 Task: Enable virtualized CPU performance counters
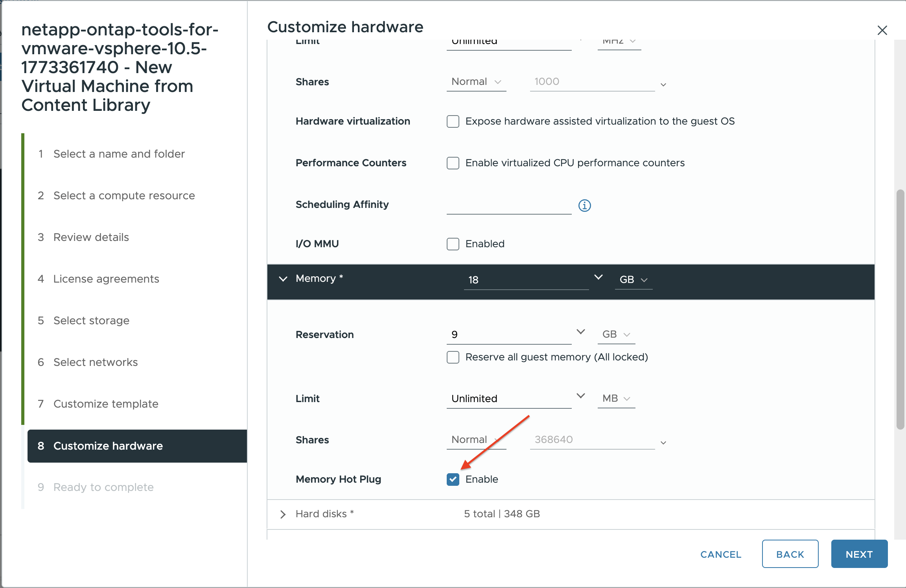point(453,163)
